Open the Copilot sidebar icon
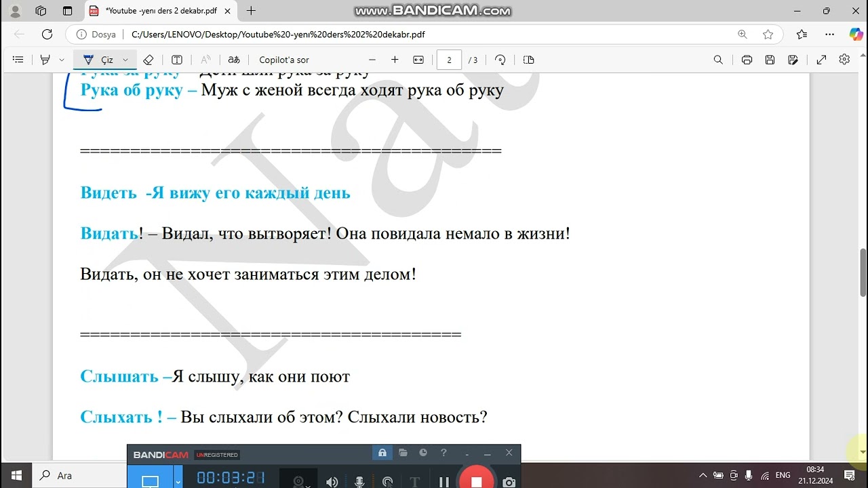 [x=855, y=35]
